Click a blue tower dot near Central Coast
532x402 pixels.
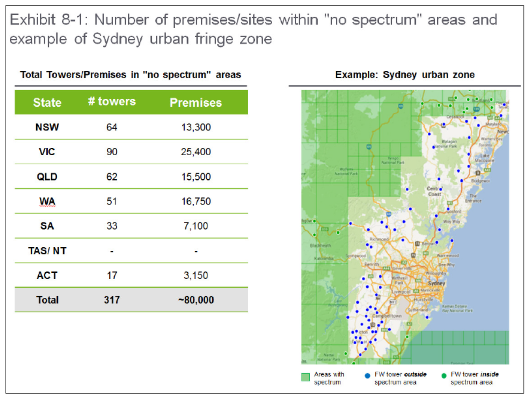(440, 189)
